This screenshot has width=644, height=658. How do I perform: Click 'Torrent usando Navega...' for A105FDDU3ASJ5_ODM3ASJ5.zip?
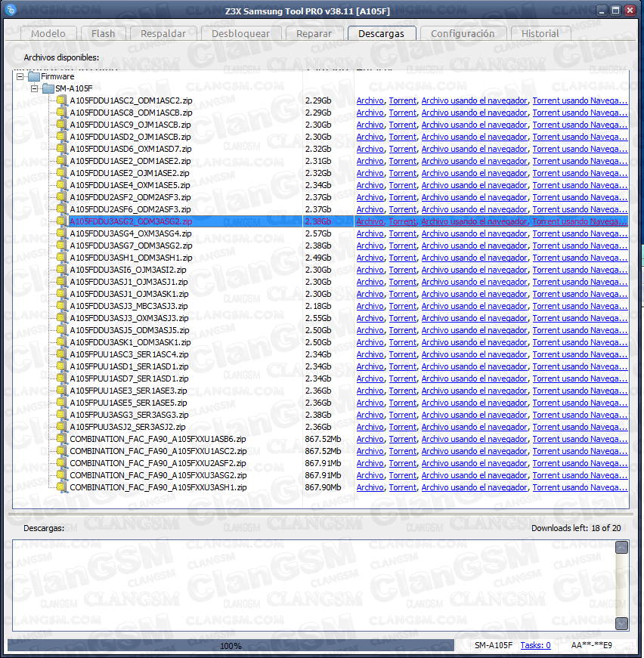tap(581, 330)
